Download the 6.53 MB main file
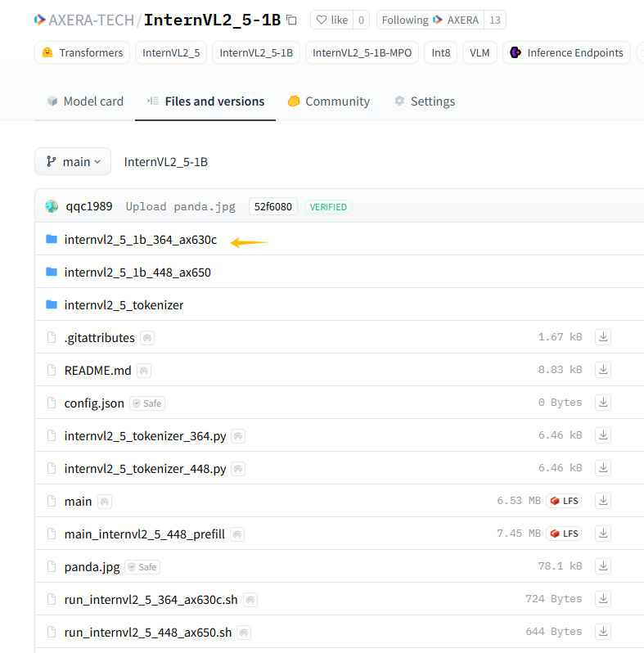 tap(603, 501)
